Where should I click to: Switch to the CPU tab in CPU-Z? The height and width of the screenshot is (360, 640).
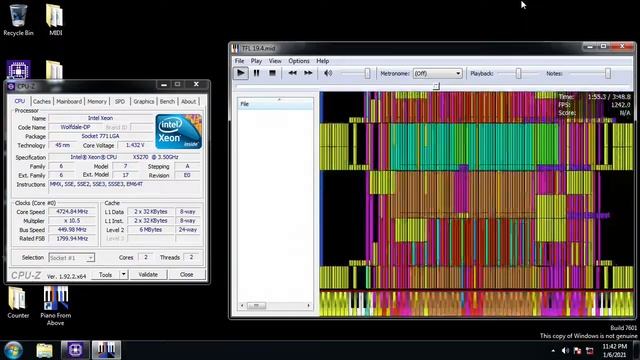pos(20,101)
